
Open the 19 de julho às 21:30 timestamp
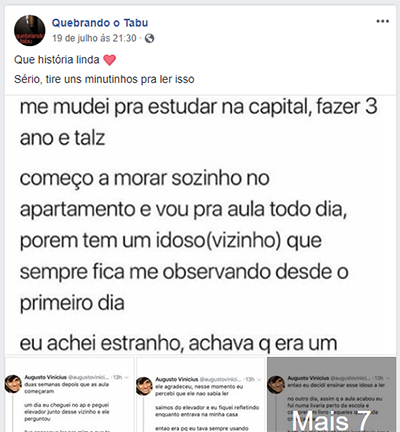94,38
